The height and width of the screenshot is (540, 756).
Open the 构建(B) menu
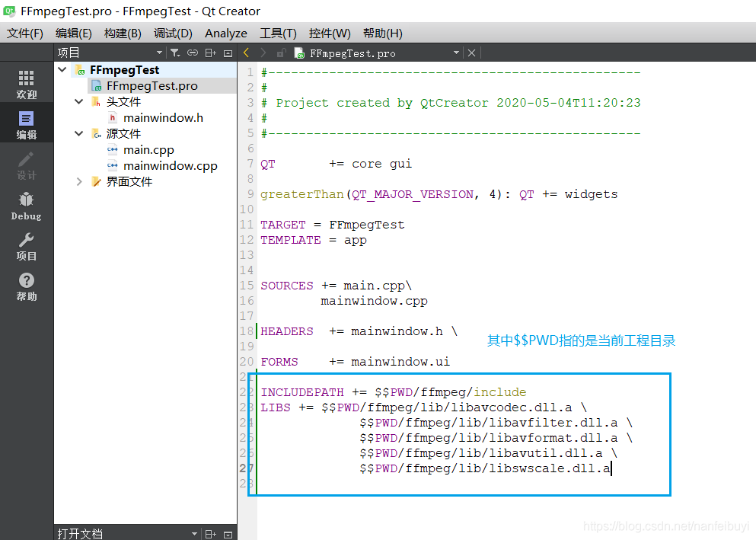tap(123, 34)
